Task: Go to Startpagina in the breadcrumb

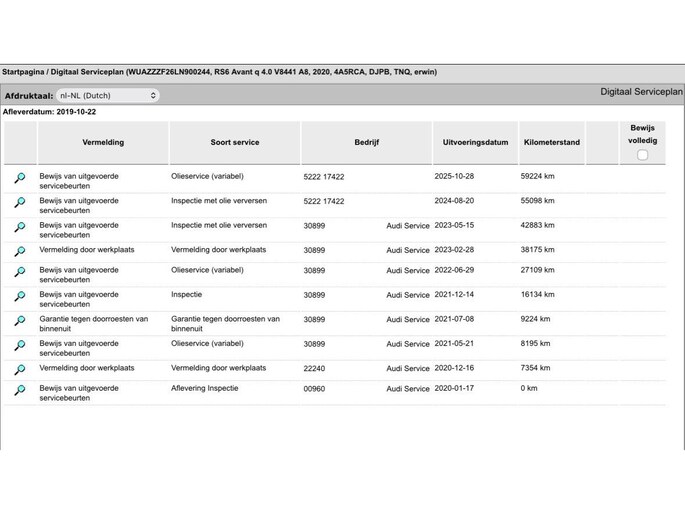Action: 24,72
